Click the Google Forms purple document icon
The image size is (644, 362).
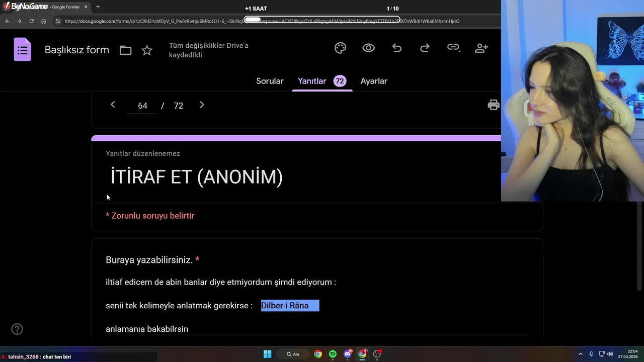(x=22, y=50)
